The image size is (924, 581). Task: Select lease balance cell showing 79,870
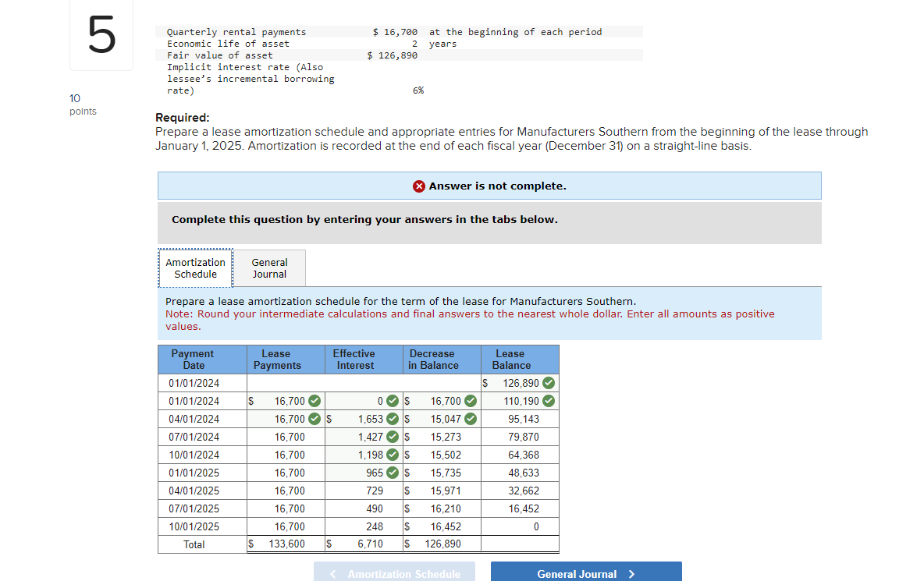click(520, 437)
